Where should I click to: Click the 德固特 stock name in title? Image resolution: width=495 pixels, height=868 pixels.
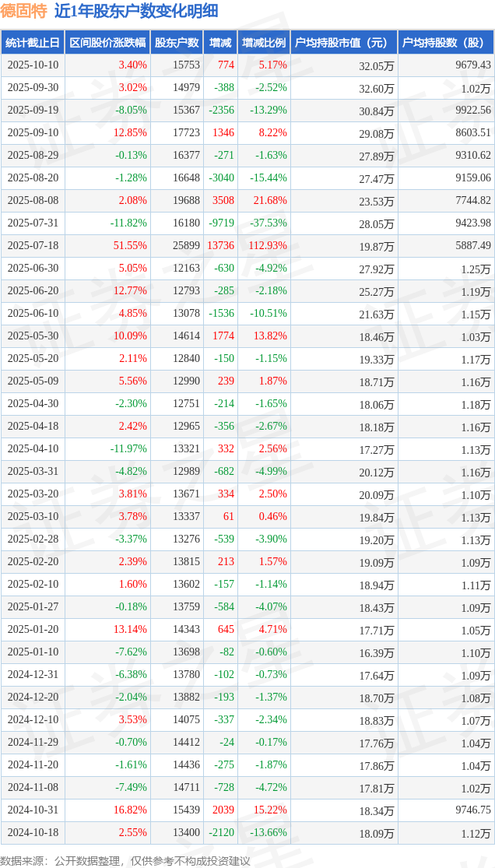(25, 11)
